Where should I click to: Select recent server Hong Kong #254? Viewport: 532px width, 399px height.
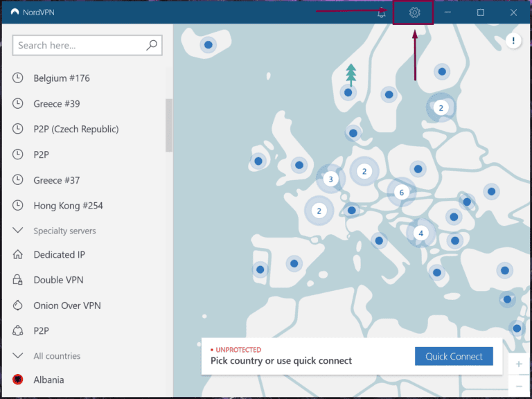(68, 206)
